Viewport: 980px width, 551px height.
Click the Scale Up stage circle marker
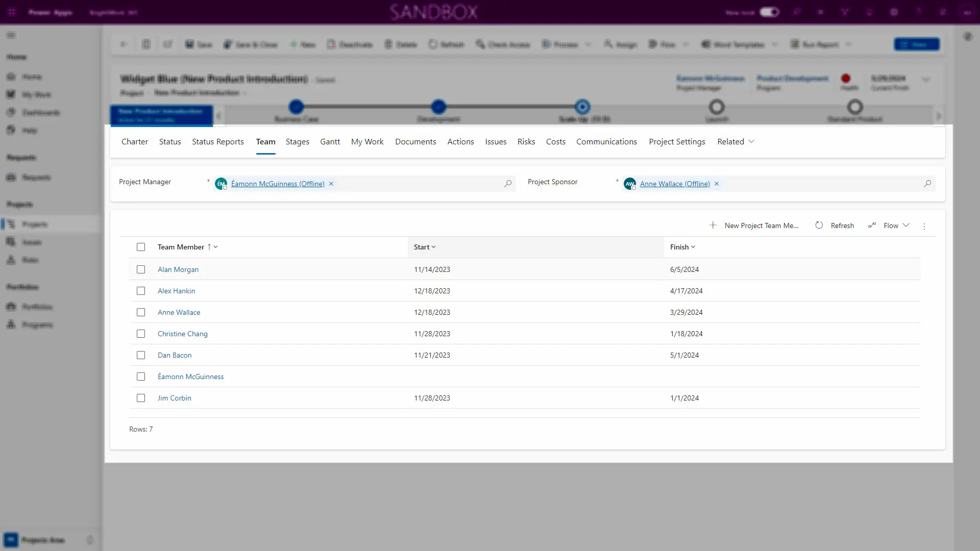point(582,107)
